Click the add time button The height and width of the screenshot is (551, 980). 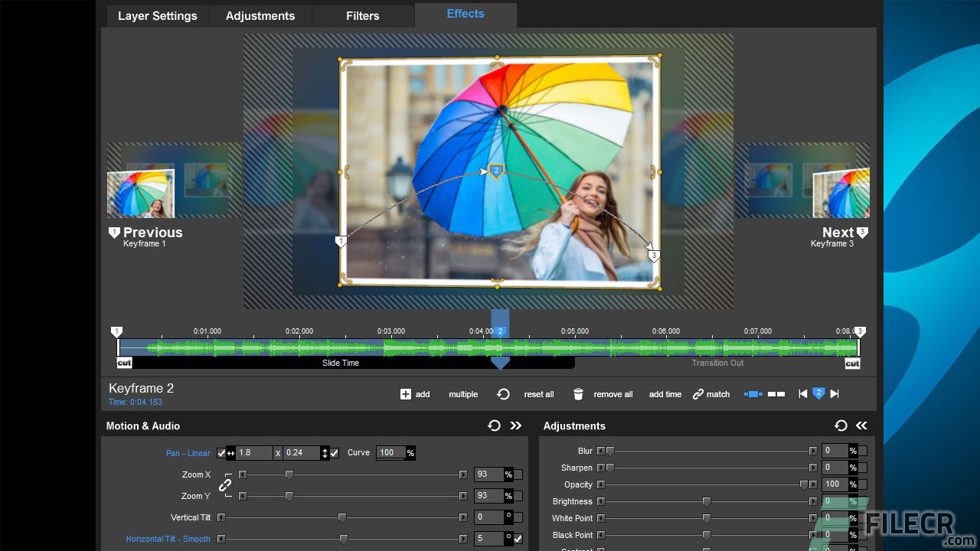tap(665, 394)
